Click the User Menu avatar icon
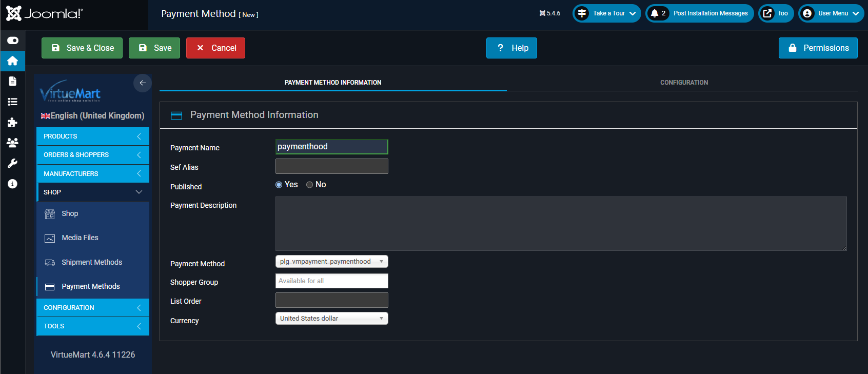 tap(807, 13)
